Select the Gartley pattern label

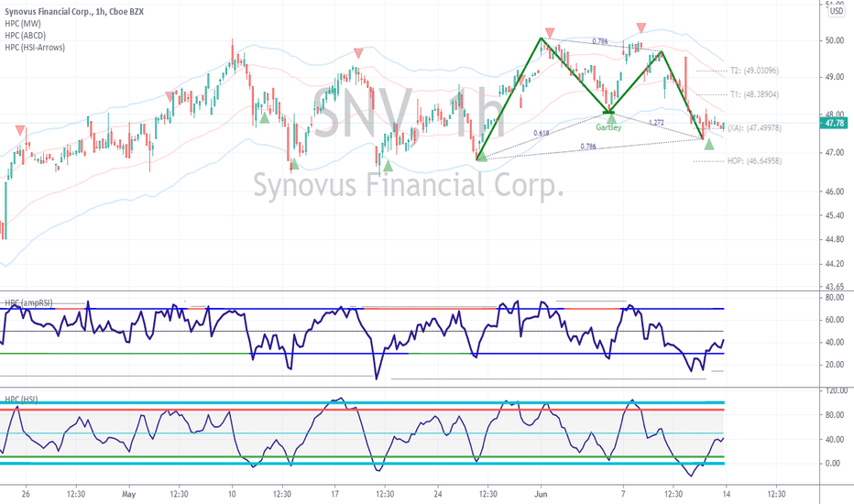[608, 127]
